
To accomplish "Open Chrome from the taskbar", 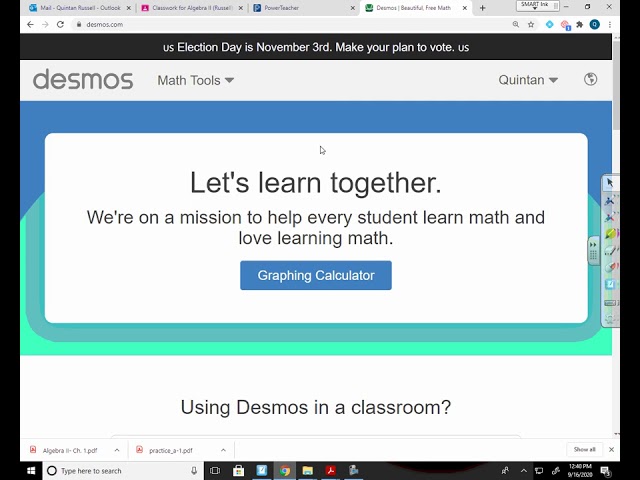I will pyautogui.click(x=285, y=471).
